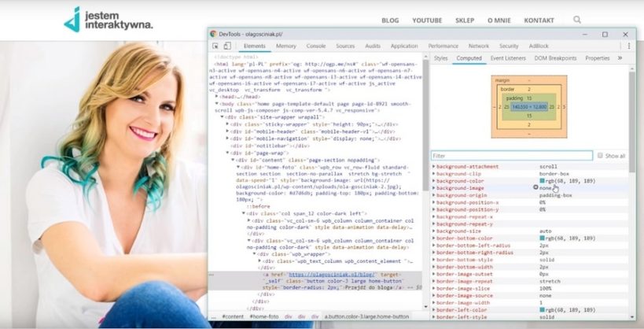Select the a.button.color-3.large.home-button breadcrumb
644x329 pixels.
pos(366,316)
